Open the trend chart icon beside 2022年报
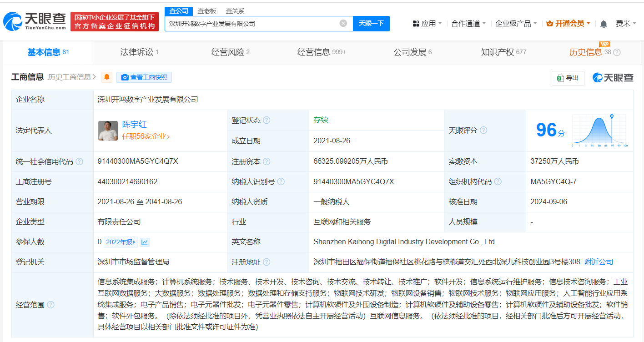 pos(145,242)
